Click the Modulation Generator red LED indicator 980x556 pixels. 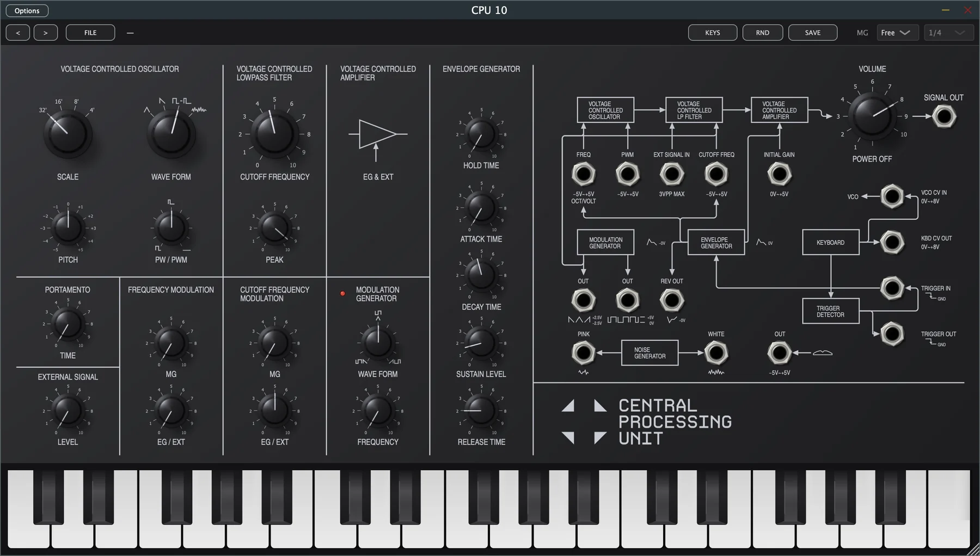[342, 294]
